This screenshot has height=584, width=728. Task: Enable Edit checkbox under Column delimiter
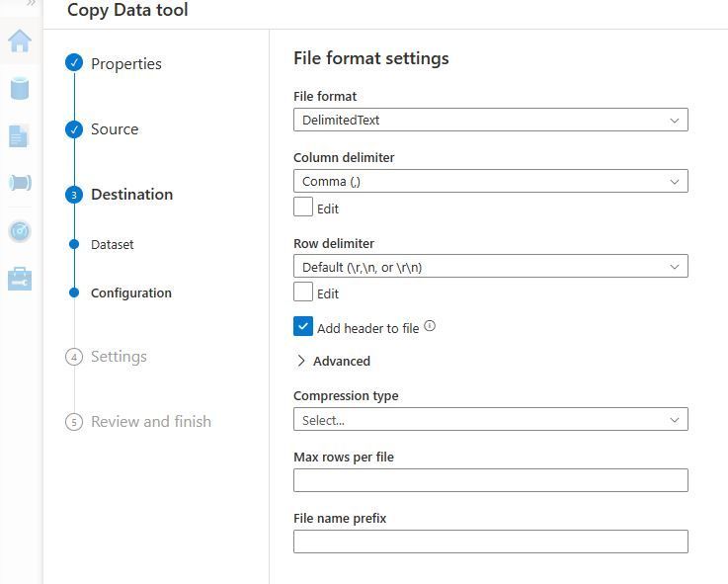tap(303, 208)
